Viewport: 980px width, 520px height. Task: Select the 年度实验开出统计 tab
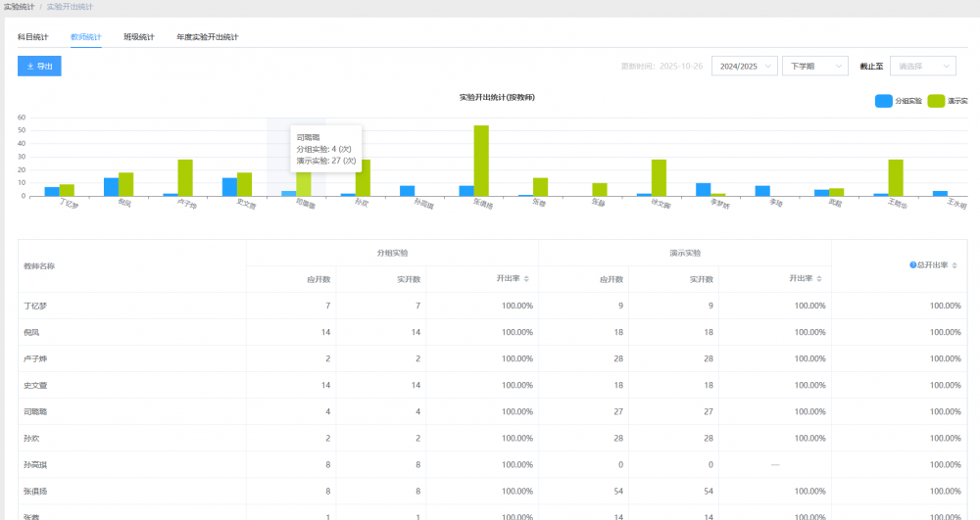tap(207, 37)
